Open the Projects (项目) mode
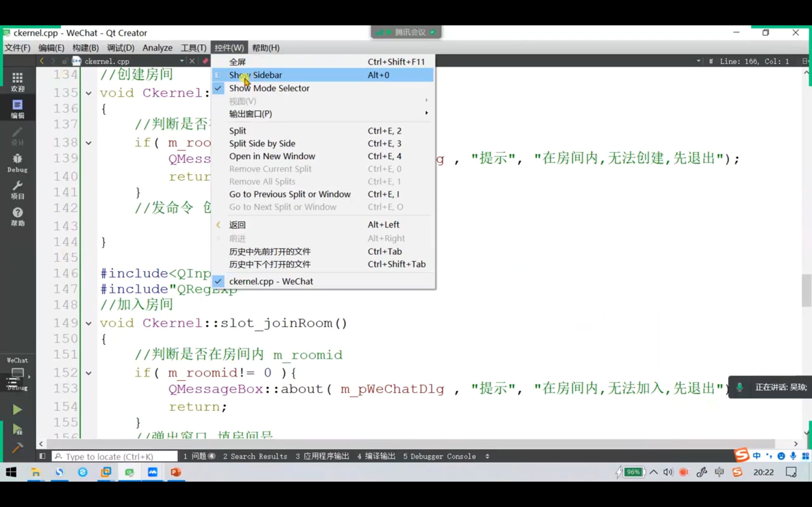 17,190
